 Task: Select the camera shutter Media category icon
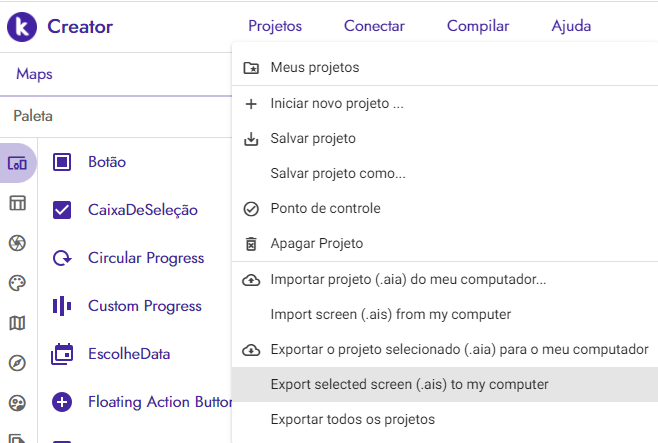pyautogui.click(x=17, y=243)
